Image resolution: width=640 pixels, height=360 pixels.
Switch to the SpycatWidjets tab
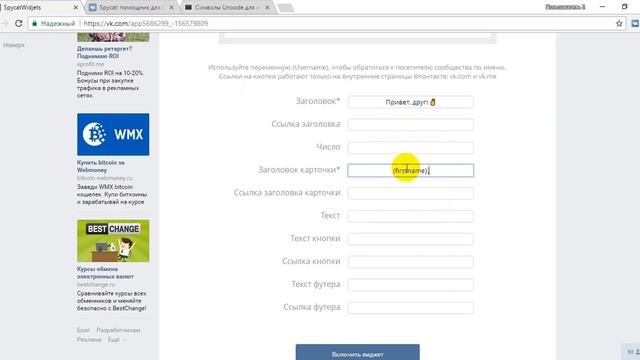point(37,7)
